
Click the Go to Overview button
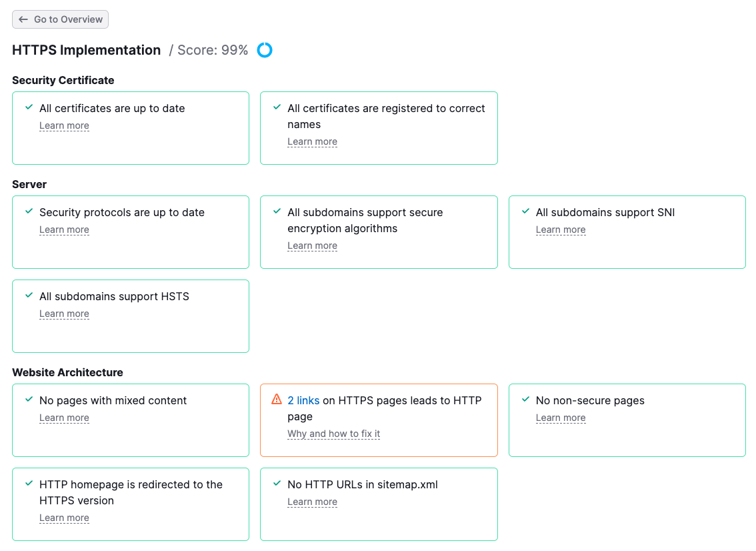click(x=60, y=19)
